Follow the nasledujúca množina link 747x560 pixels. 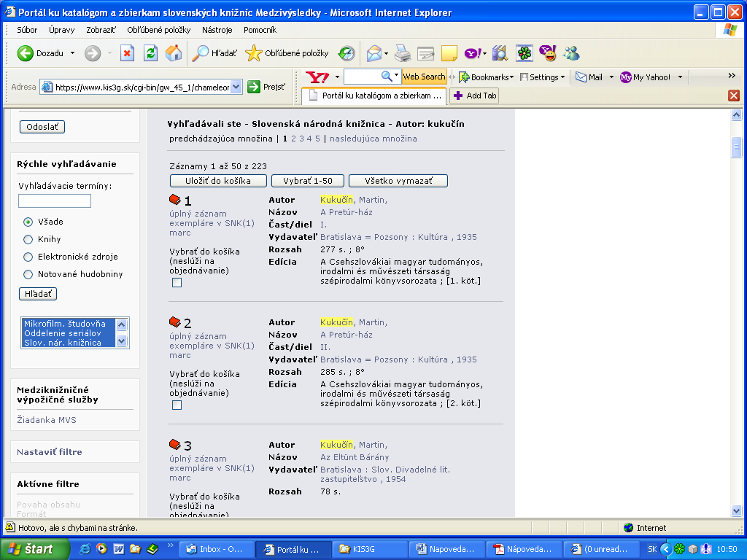click(x=373, y=139)
